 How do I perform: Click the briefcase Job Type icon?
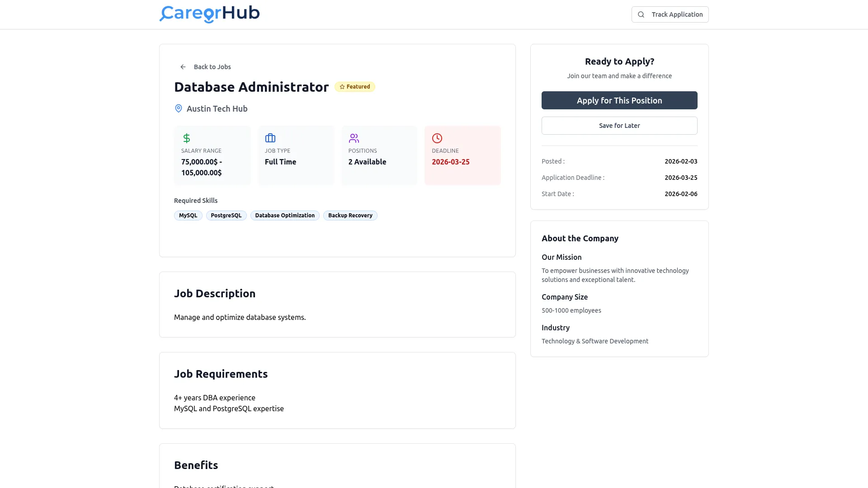tap(270, 138)
